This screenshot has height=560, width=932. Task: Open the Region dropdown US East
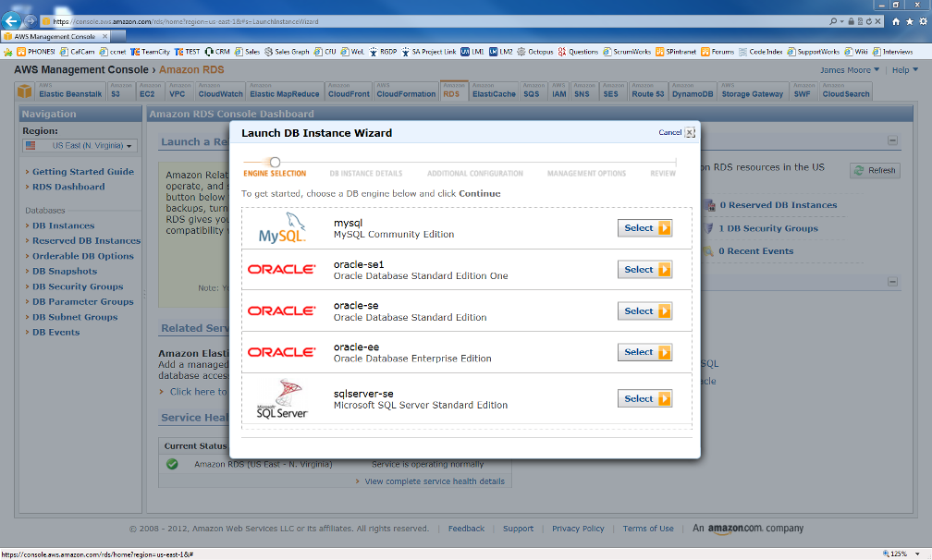80,145
